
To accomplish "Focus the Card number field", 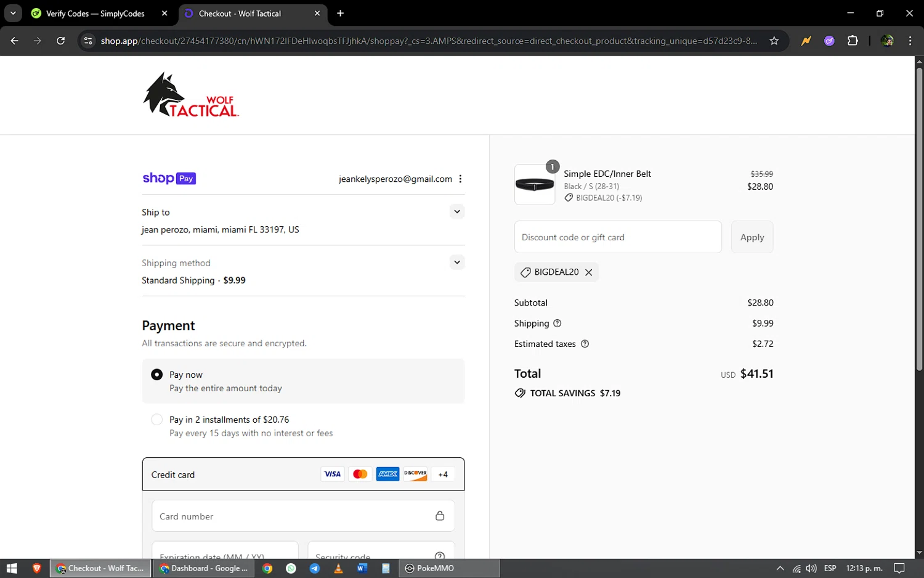I will pyautogui.click(x=303, y=516).
